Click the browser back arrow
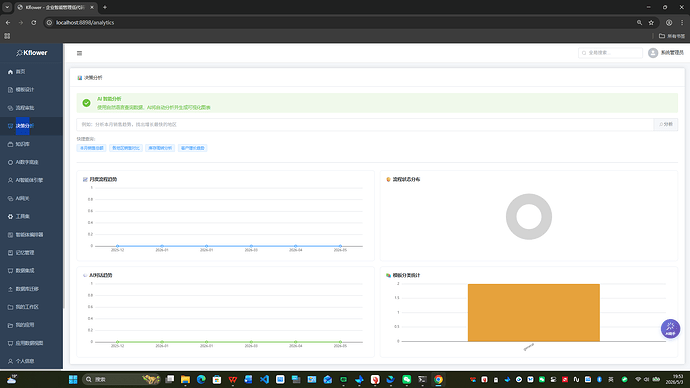Image resolution: width=690 pixels, height=388 pixels. (x=8, y=22)
